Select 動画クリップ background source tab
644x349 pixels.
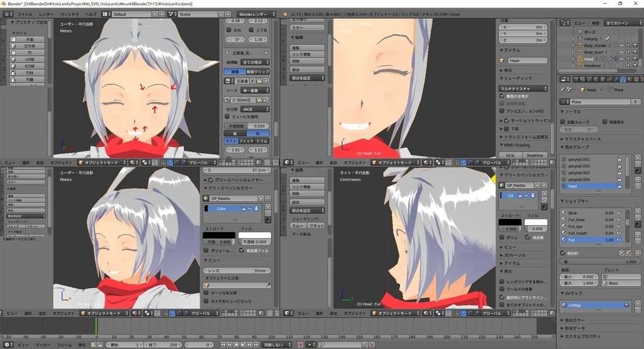[258, 72]
